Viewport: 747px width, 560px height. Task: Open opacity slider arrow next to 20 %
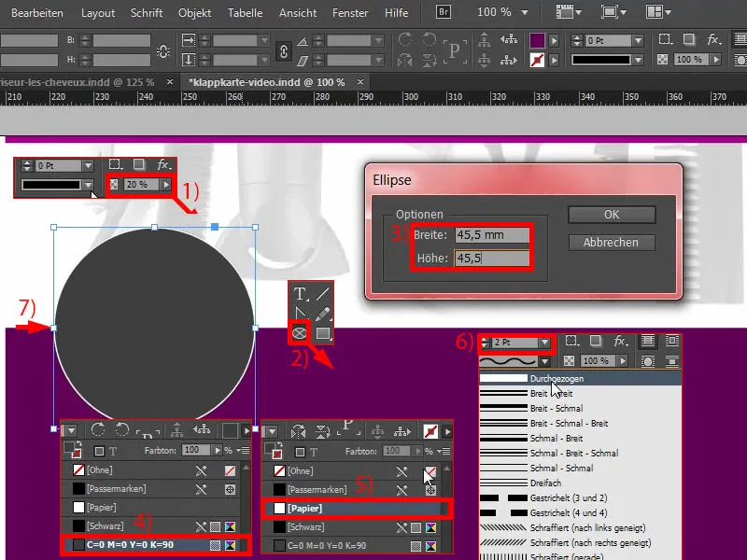[x=166, y=184]
